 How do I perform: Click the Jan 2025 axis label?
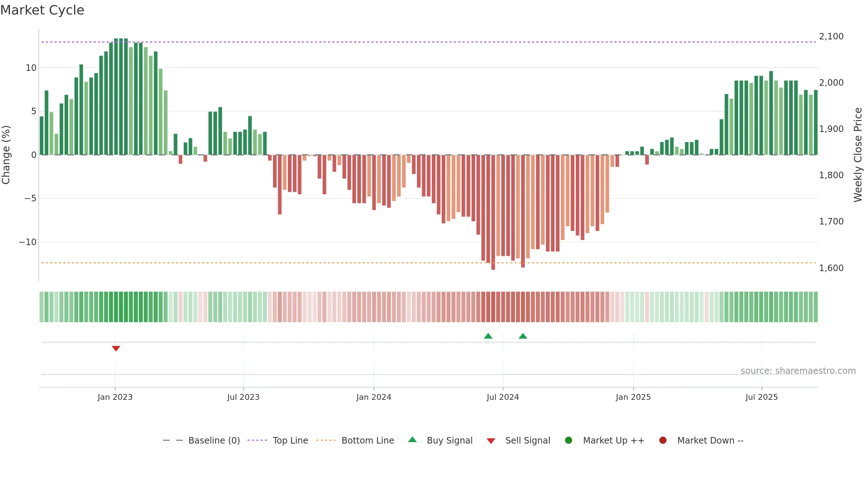633,397
